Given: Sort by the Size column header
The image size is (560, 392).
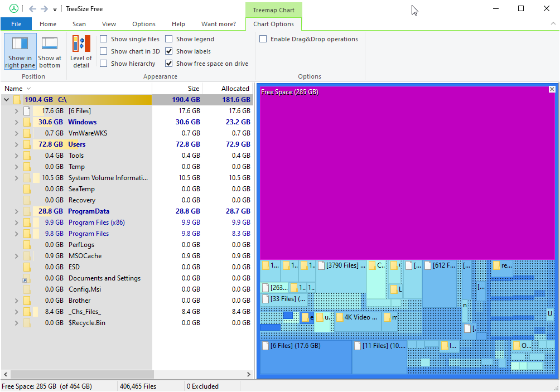Looking at the screenshot, I should [x=177, y=89].
